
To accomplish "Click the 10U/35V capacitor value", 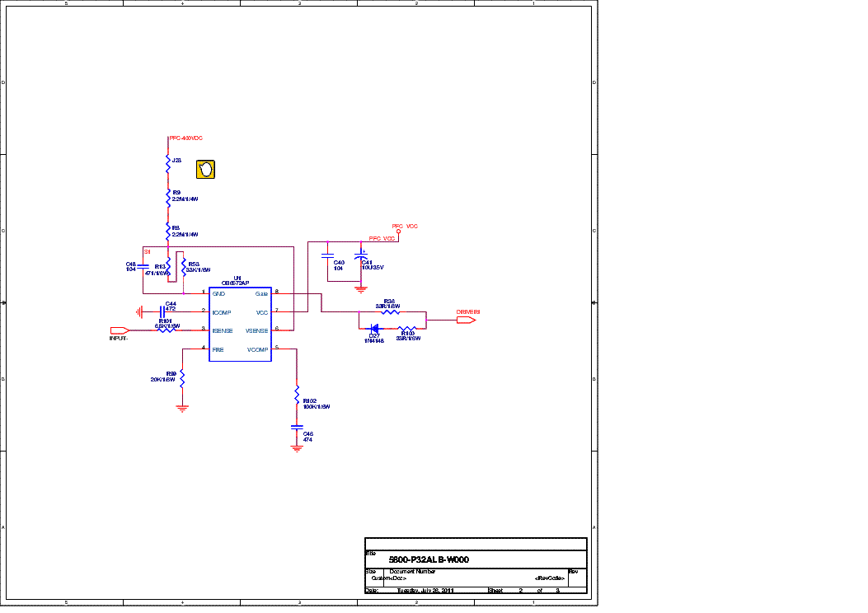I will (x=373, y=268).
